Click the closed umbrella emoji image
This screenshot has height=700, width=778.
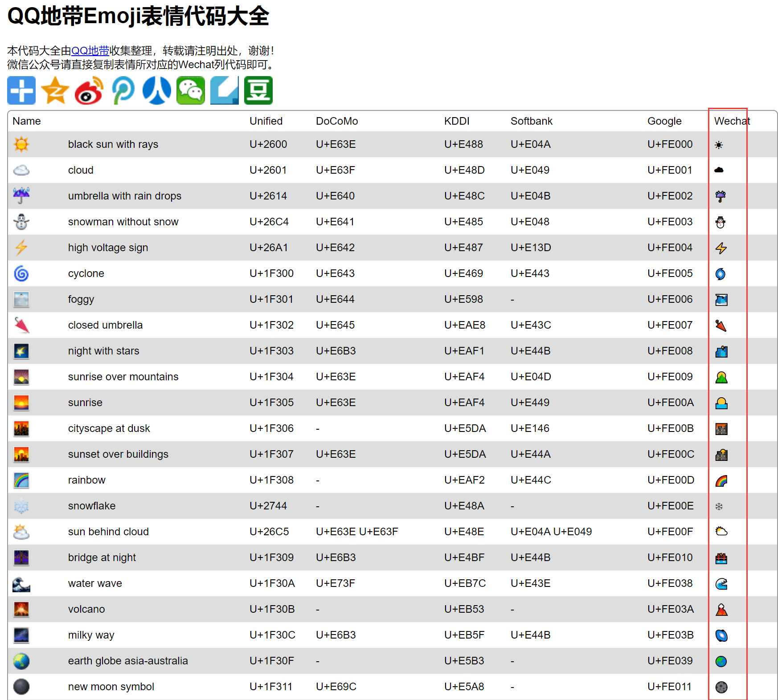[x=21, y=325]
